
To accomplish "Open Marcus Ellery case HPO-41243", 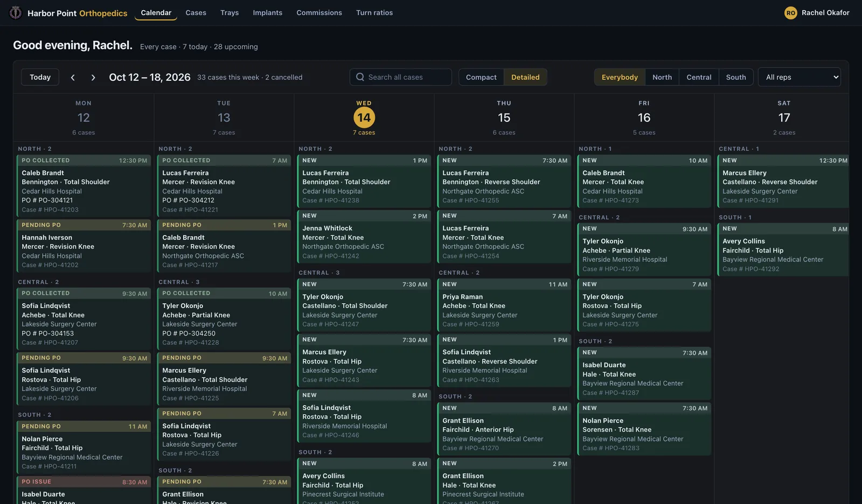I will point(364,360).
